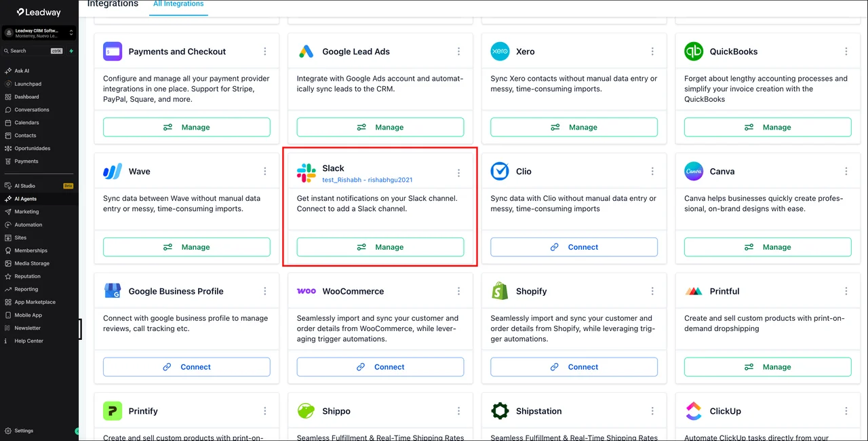Screen dimensions: 868x441
Task: Open AI Studio in the sidebar
Action: [24, 186]
